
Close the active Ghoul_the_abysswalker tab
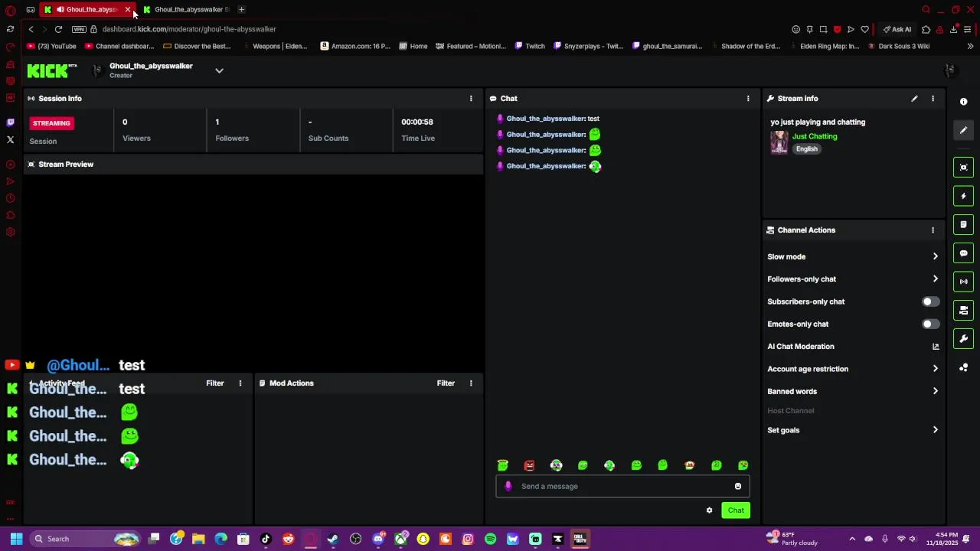(128, 9)
